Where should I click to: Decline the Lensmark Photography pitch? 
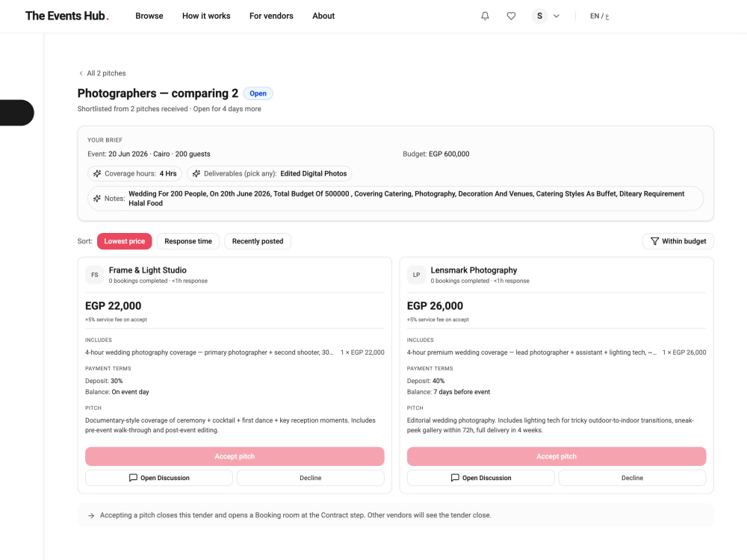pyautogui.click(x=632, y=478)
